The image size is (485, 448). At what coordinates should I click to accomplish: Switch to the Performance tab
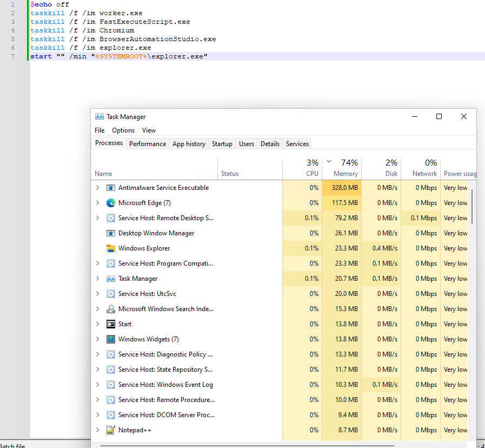coord(148,144)
